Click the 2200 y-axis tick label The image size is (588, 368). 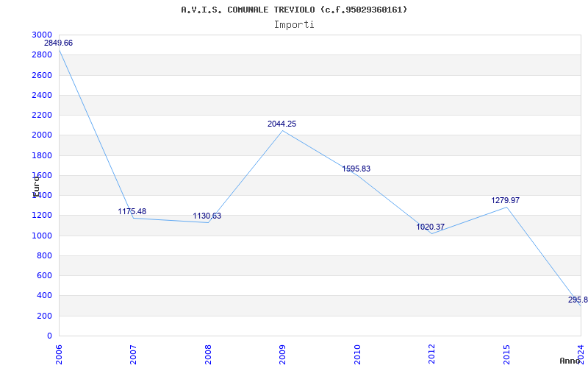click(42, 116)
